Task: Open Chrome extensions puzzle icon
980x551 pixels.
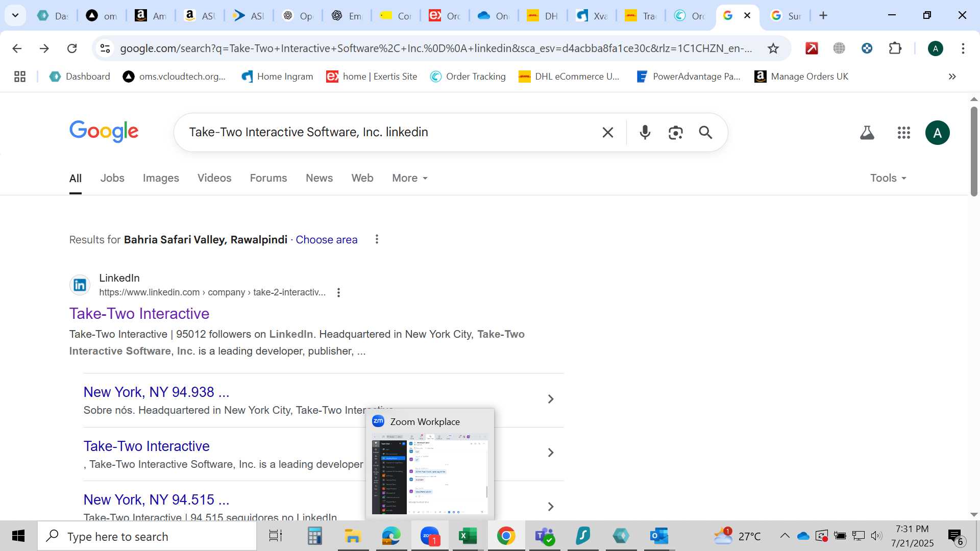Action: point(895,48)
